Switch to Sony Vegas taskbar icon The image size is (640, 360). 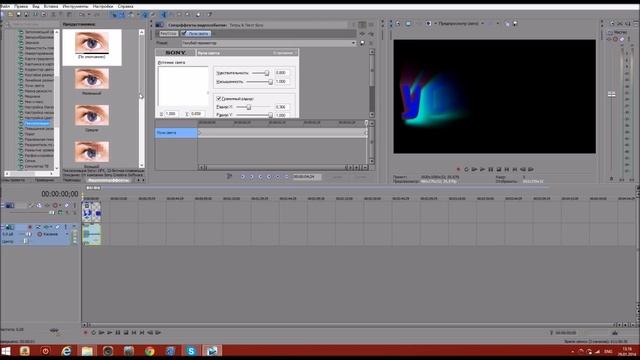point(212,351)
